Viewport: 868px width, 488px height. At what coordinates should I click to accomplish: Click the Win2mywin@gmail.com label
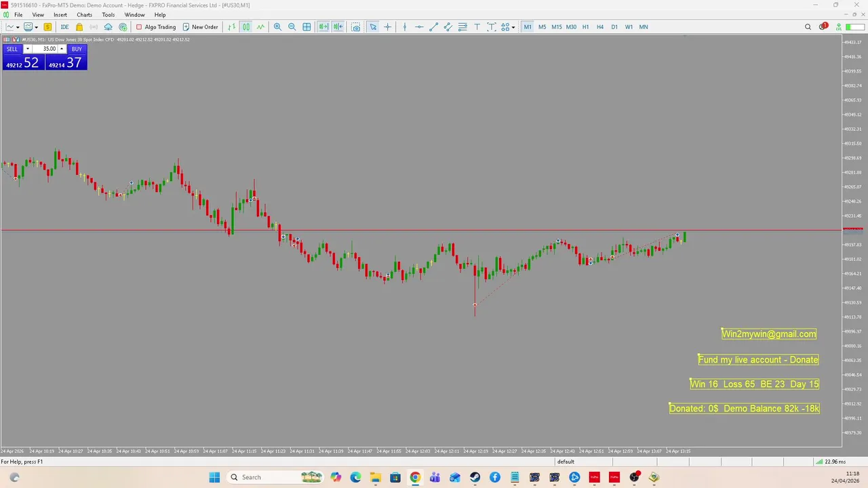tap(769, 333)
